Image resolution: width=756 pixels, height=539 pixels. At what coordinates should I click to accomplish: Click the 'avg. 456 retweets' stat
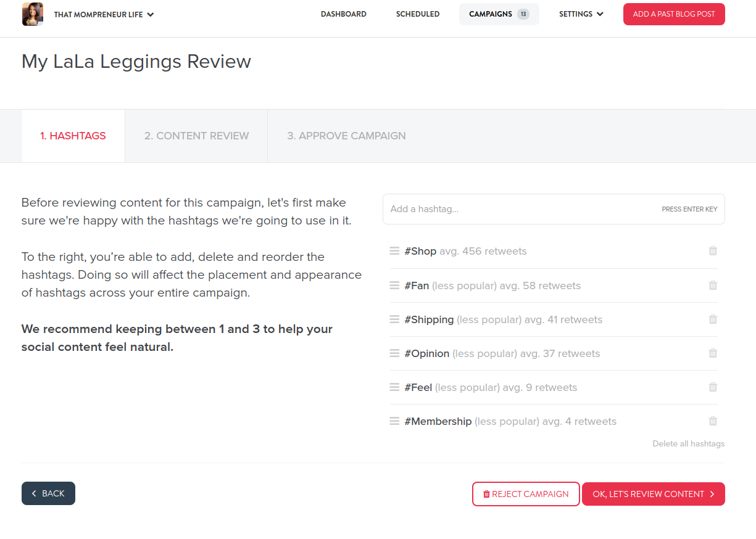pyautogui.click(x=483, y=251)
